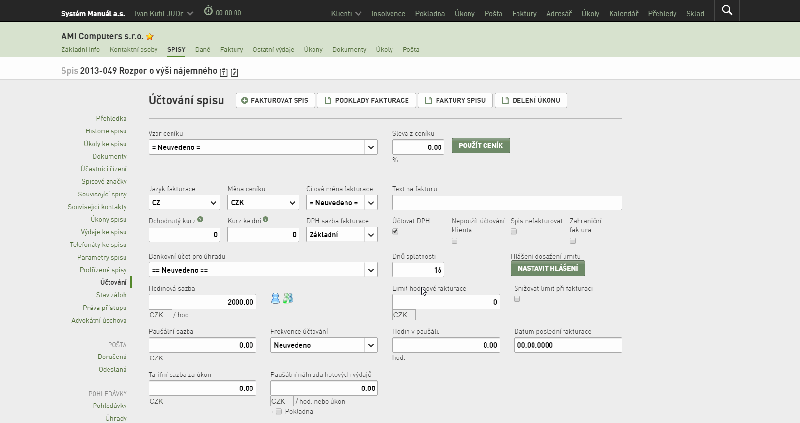Click the Použít ceník button

tap(481, 145)
